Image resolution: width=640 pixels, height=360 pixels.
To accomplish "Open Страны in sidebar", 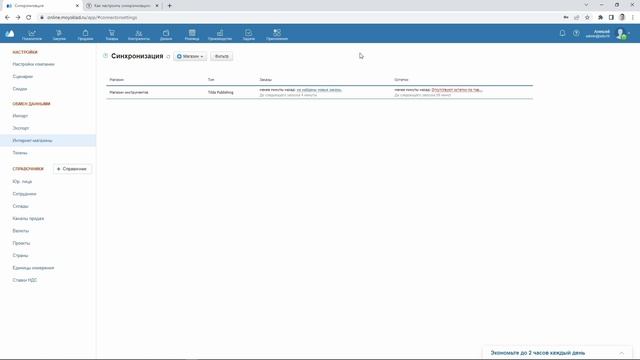I will tap(20, 256).
